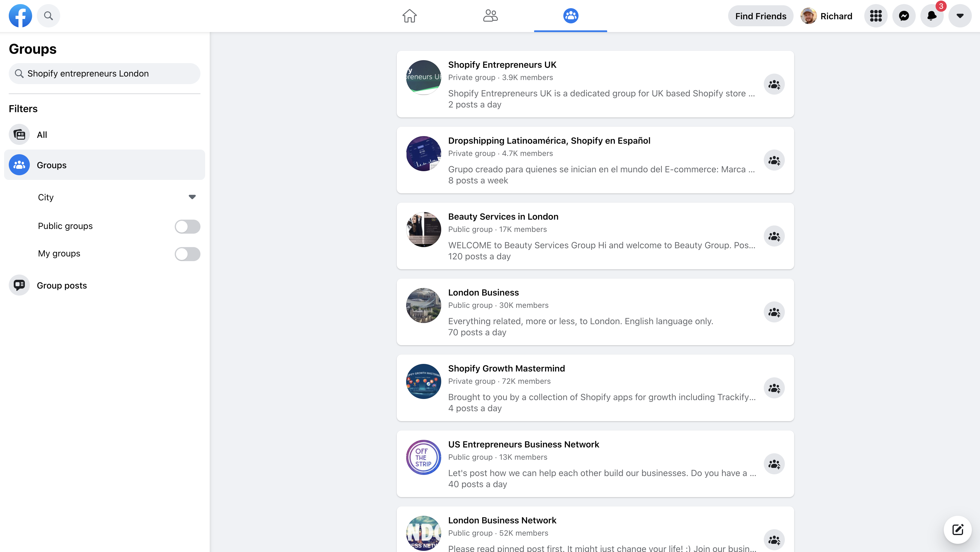Join the Shopify Entrepreneurs UK group

coord(774,84)
